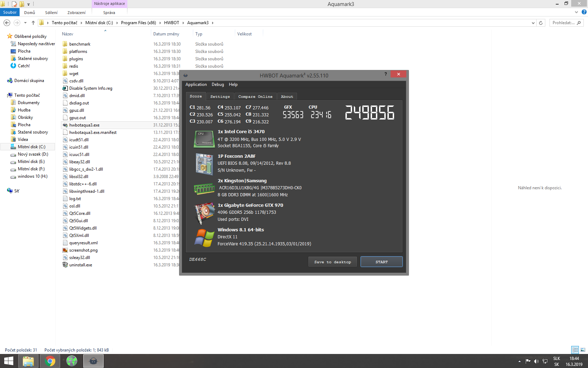Click Program Files (x86) in breadcrumb

138,23
